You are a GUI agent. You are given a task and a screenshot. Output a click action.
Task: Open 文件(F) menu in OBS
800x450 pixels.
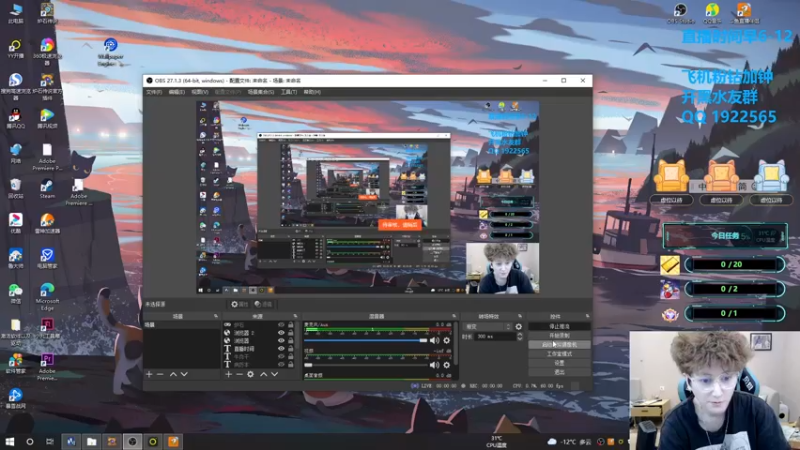[154, 92]
